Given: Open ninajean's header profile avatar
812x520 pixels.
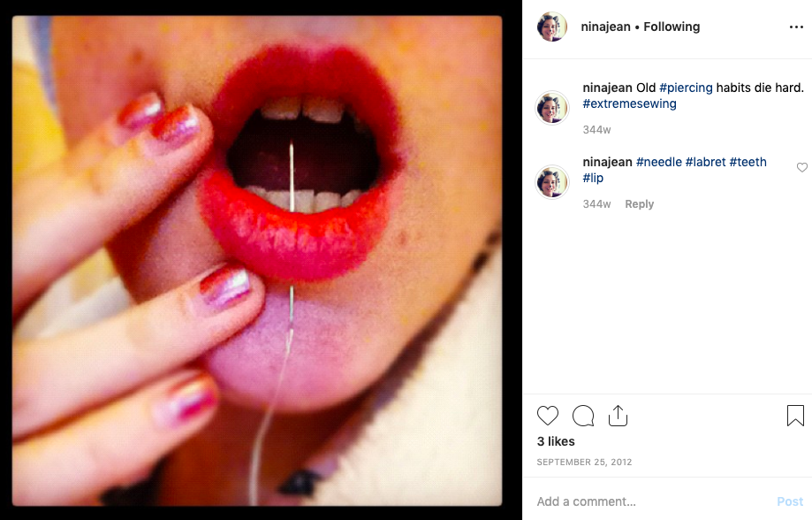Looking at the screenshot, I should [552, 27].
